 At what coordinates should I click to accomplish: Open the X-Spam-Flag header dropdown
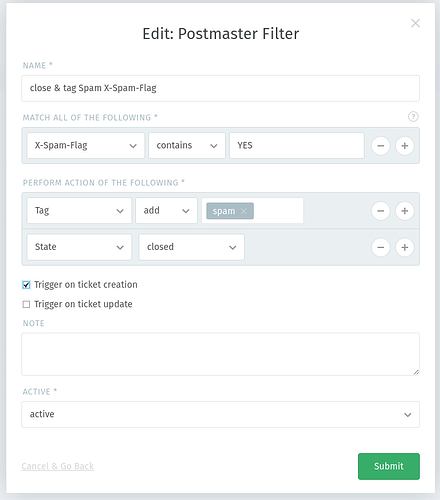tap(86, 146)
